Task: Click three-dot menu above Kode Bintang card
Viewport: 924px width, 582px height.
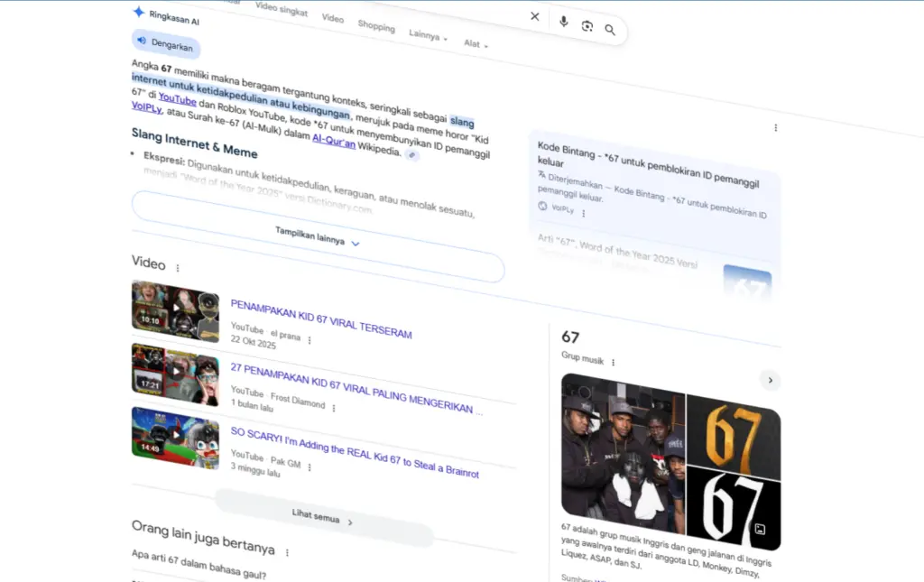Action: coord(775,128)
